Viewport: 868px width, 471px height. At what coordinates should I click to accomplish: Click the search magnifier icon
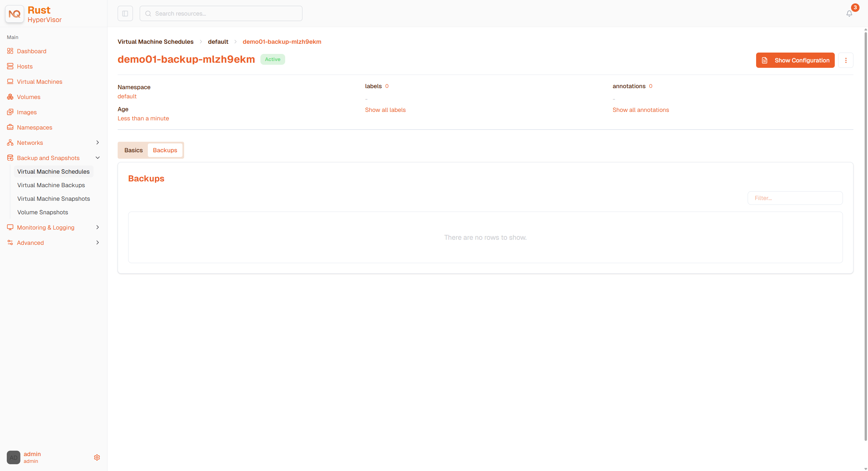[x=148, y=14]
